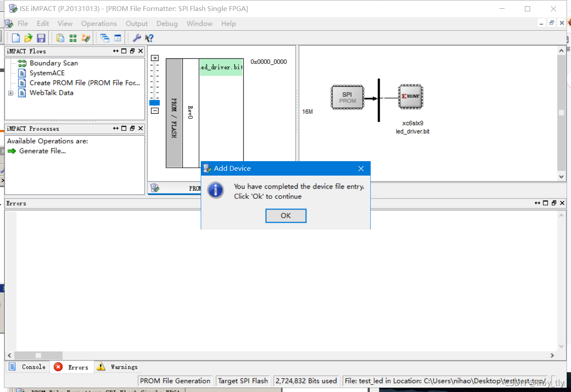
Task: Click the iMPACT app icon in menu bar
Action: pos(9,24)
